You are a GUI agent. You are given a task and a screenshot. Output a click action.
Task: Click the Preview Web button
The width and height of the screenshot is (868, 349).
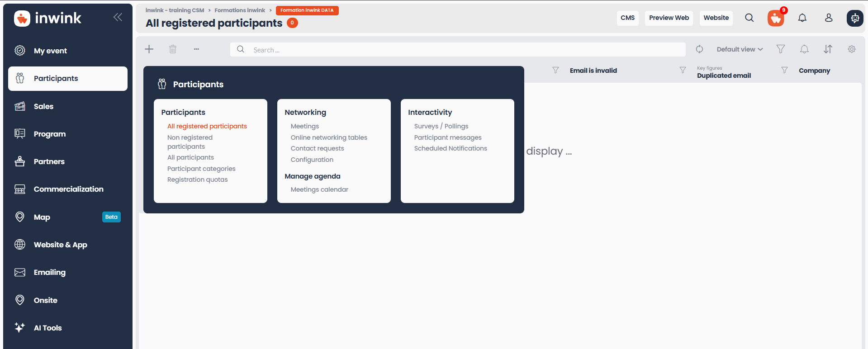coord(669,18)
